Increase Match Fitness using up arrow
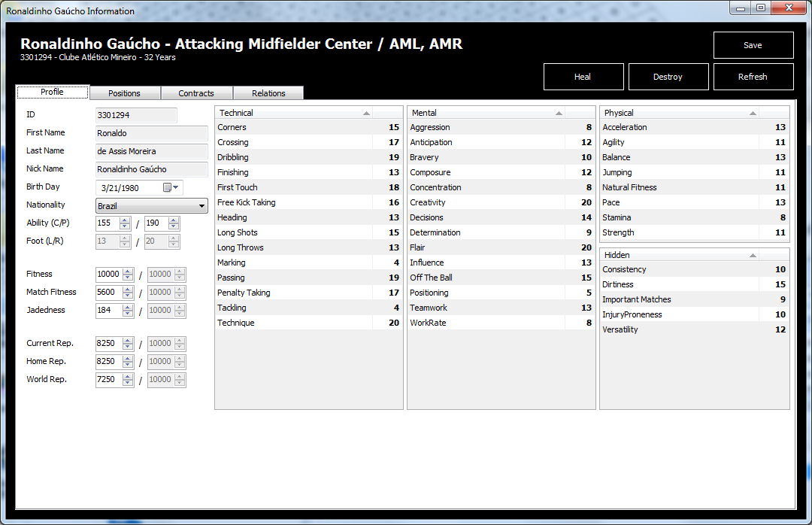Image resolution: width=812 pixels, height=525 pixels. point(128,289)
